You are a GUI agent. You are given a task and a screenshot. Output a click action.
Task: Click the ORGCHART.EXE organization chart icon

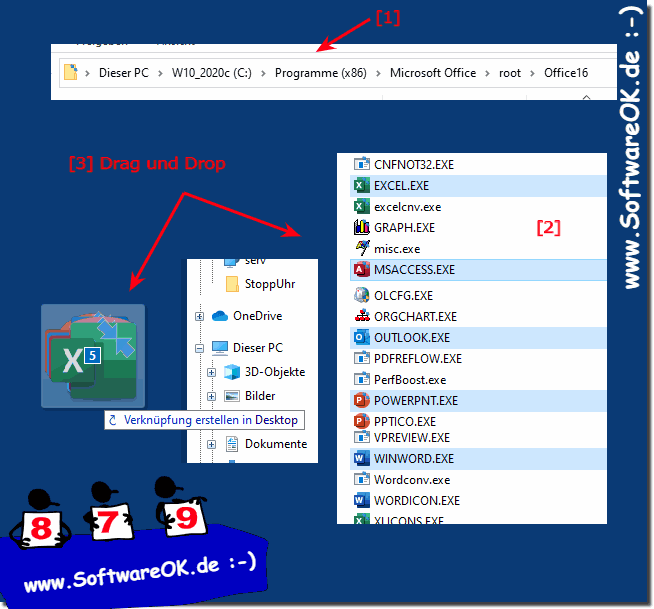point(362,316)
